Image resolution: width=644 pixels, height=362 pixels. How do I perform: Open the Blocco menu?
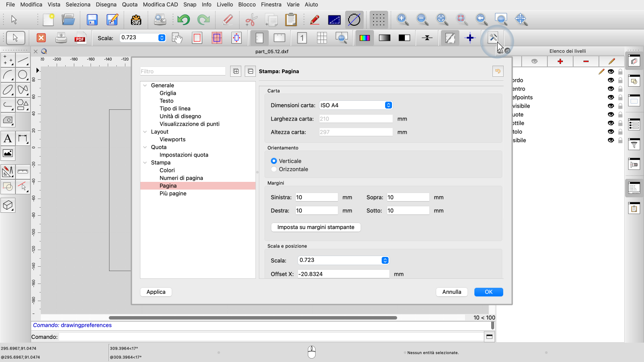[x=247, y=4]
